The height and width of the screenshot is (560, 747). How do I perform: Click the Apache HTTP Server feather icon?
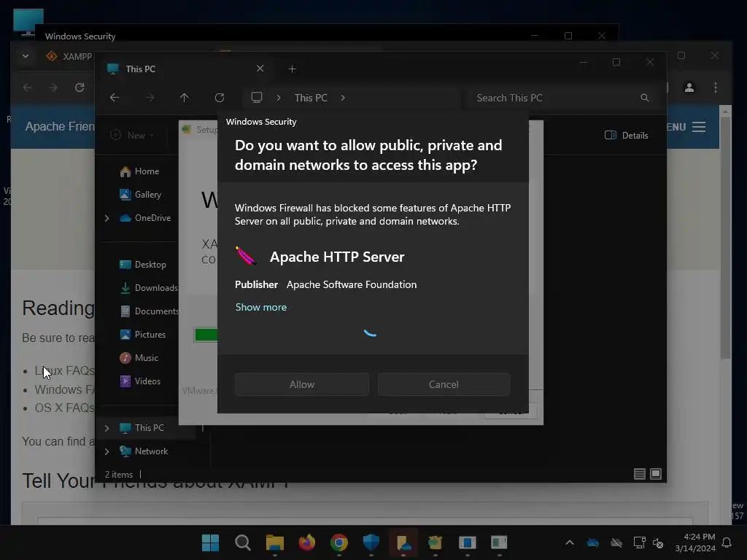pos(246,256)
